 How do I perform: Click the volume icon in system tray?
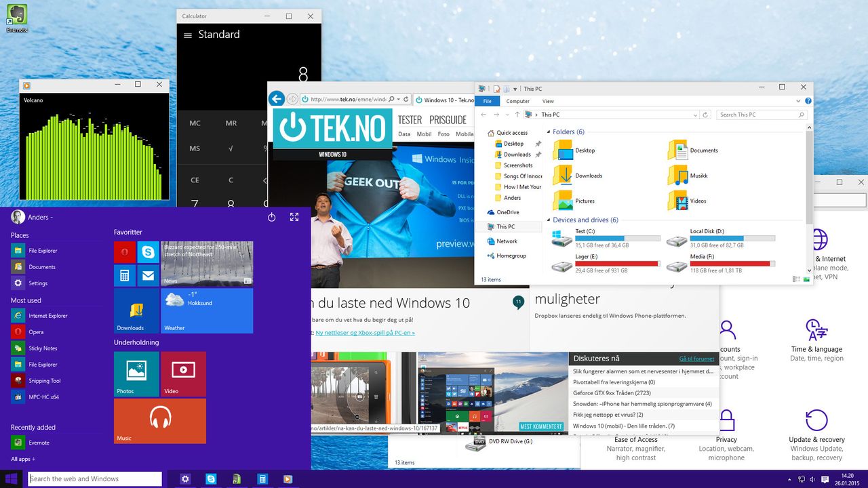pyautogui.click(x=814, y=479)
